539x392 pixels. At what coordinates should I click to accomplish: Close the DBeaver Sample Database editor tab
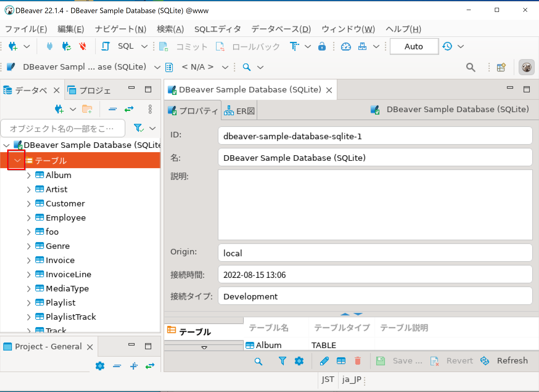coord(329,90)
